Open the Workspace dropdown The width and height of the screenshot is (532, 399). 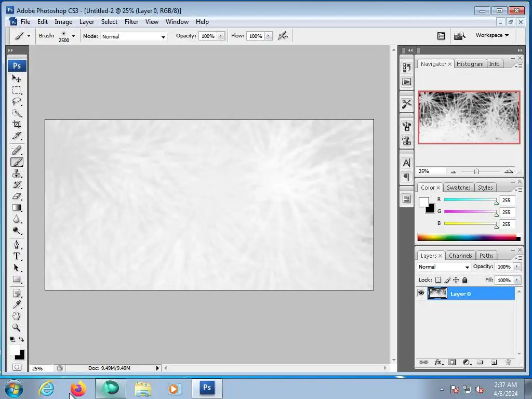click(x=493, y=35)
